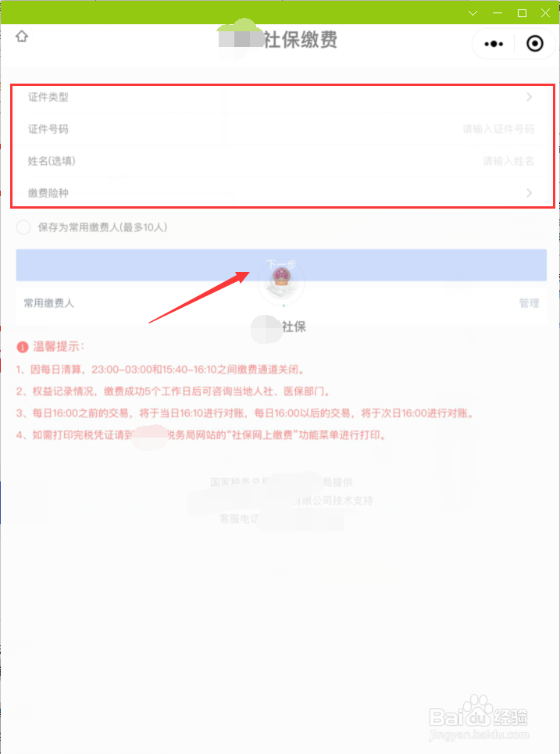Click the title bar down chevron icon
The width and height of the screenshot is (560, 754).
(473, 13)
